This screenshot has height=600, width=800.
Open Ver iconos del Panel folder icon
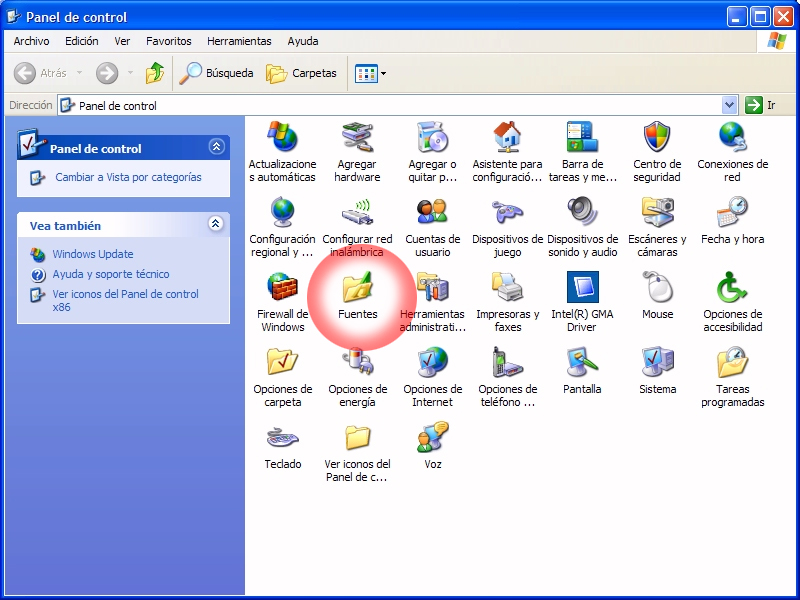coord(357,437)
